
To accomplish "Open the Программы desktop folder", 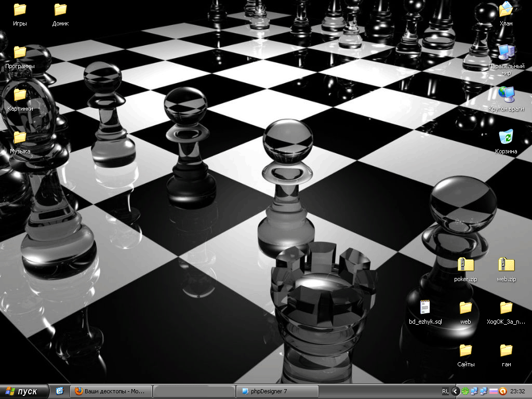I will 20,52.
